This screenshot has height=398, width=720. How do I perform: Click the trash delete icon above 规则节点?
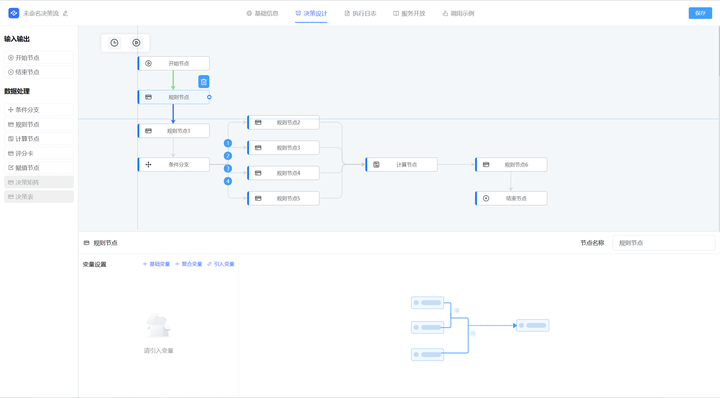(203, 82)
